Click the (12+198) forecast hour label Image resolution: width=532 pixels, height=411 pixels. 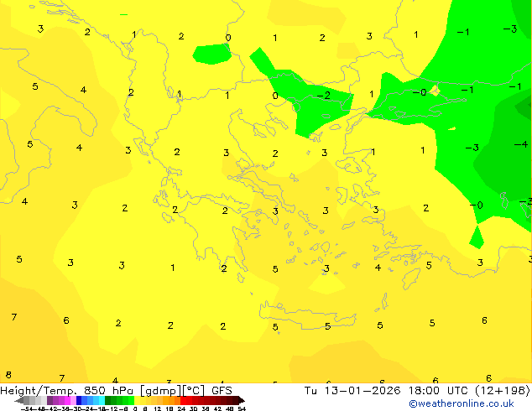click(x=502, y=391)
